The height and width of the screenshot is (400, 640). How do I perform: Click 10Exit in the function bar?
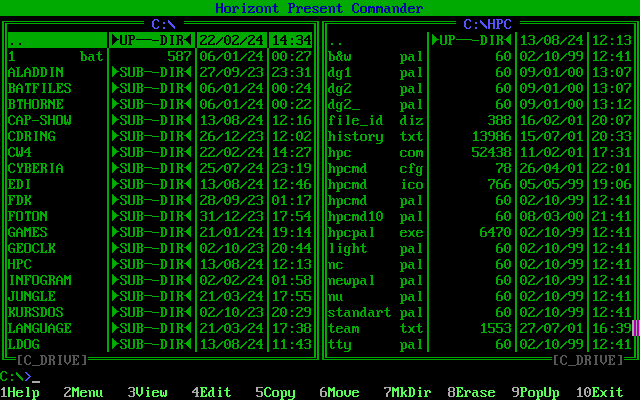599,393
